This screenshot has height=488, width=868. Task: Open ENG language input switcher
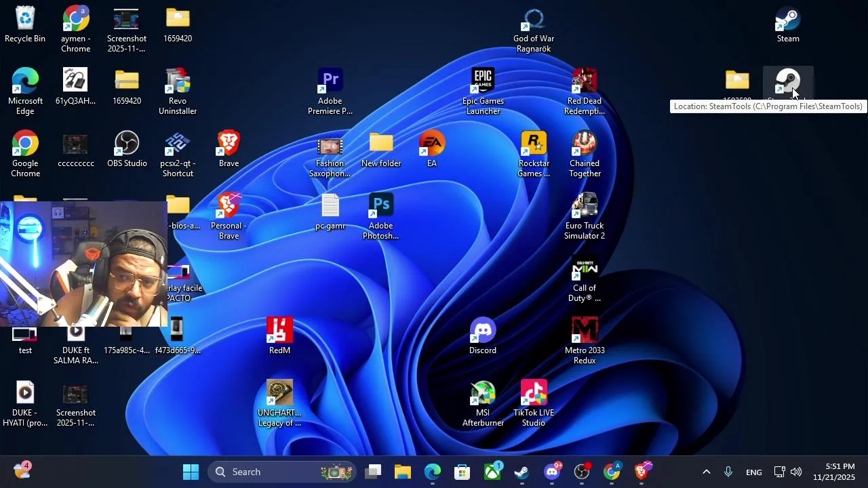click(754, 472)
